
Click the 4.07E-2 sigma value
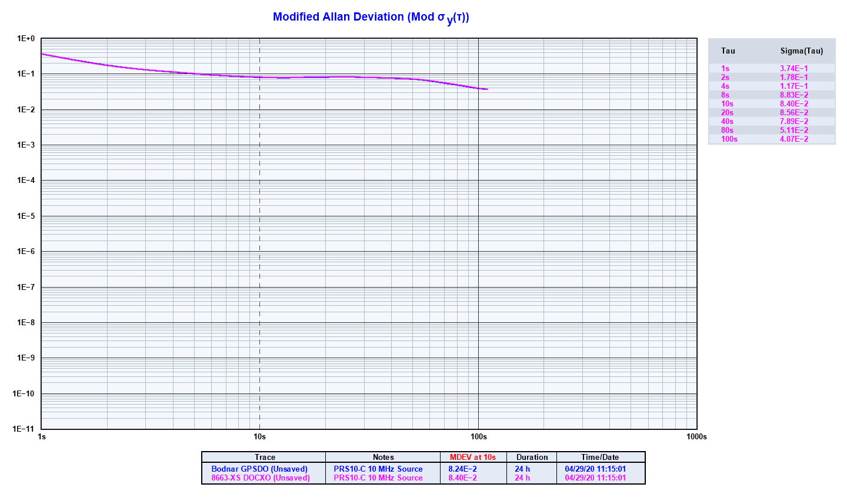[x=794, y=139]
